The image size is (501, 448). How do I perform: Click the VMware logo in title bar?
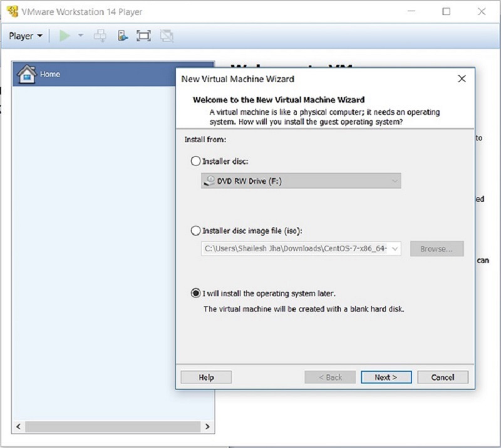click(x=13, y=11)
